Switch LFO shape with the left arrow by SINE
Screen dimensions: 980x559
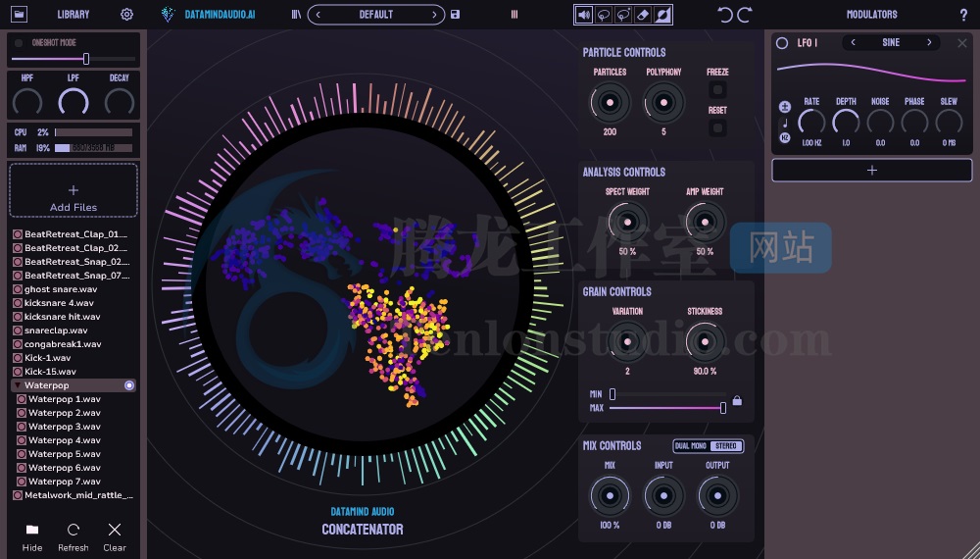click(x=853, y=43)
